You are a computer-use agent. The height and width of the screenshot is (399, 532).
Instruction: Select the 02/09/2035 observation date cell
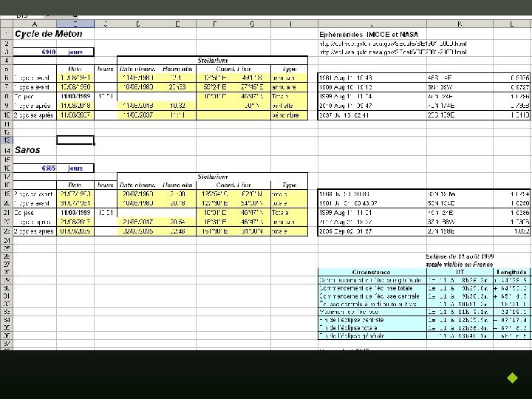click(137, 231)
